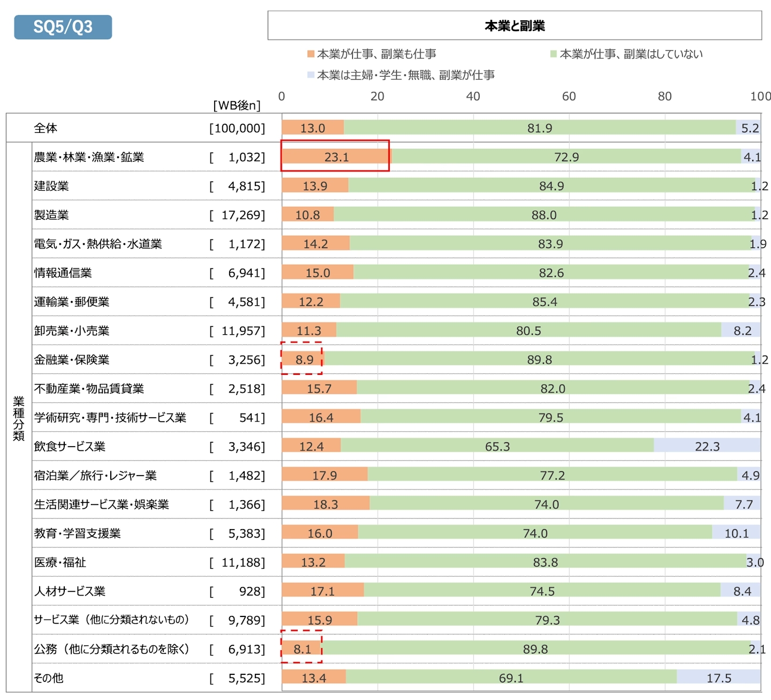The width and height of the screenshot is (771, 700).
Task: Click the 88.0 green bar for 製造業
Action: click(543, 214)
